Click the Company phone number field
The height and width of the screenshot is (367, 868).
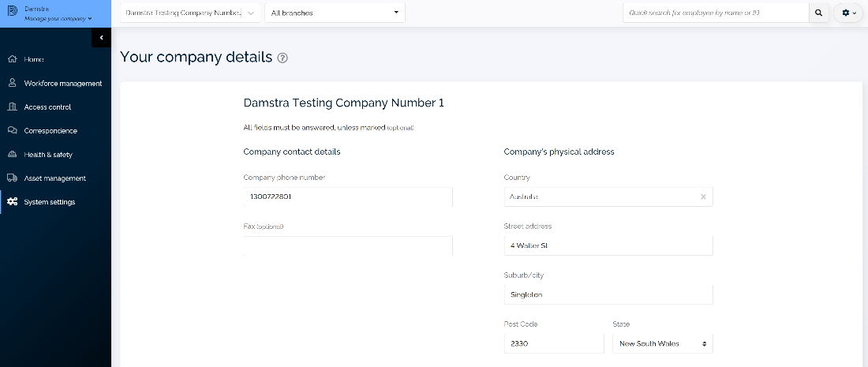click(x=348, y=197)
